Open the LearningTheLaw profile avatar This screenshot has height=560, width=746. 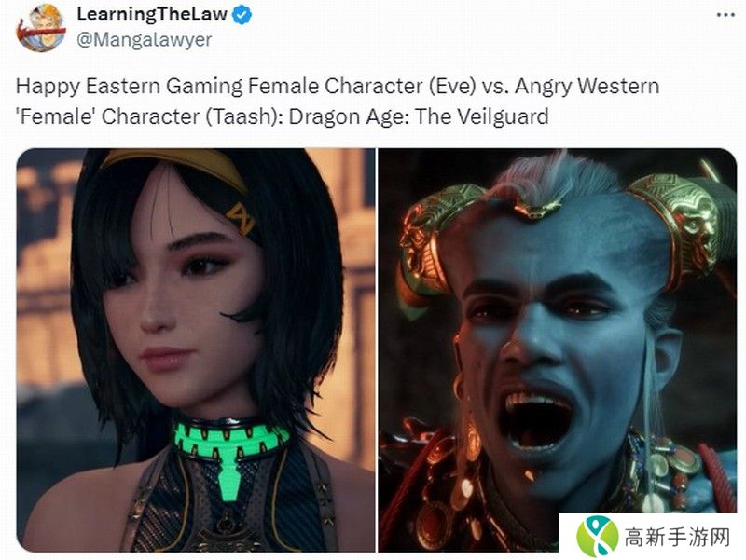[x=41, y=28]
